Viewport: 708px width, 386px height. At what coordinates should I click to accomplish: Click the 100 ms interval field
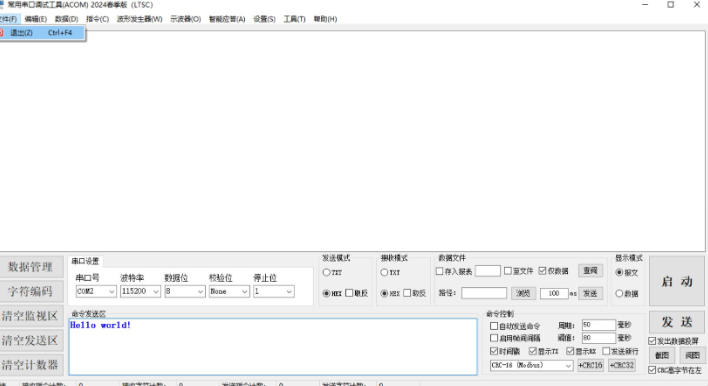point(554,293)
